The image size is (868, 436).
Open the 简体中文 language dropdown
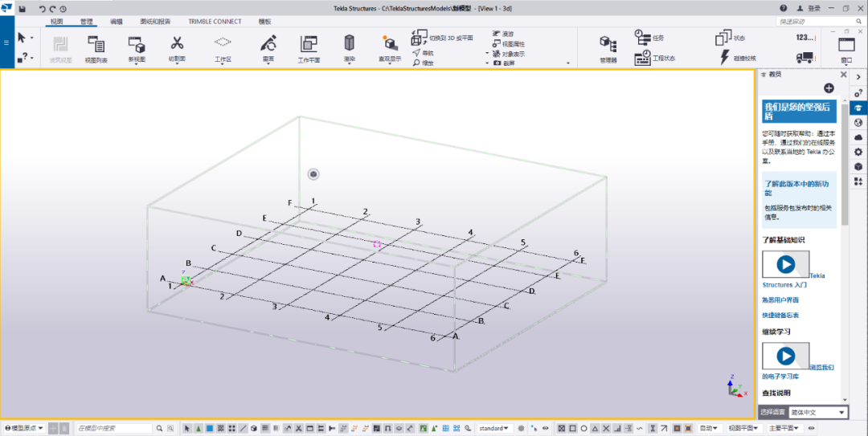[x=818, y=412]
